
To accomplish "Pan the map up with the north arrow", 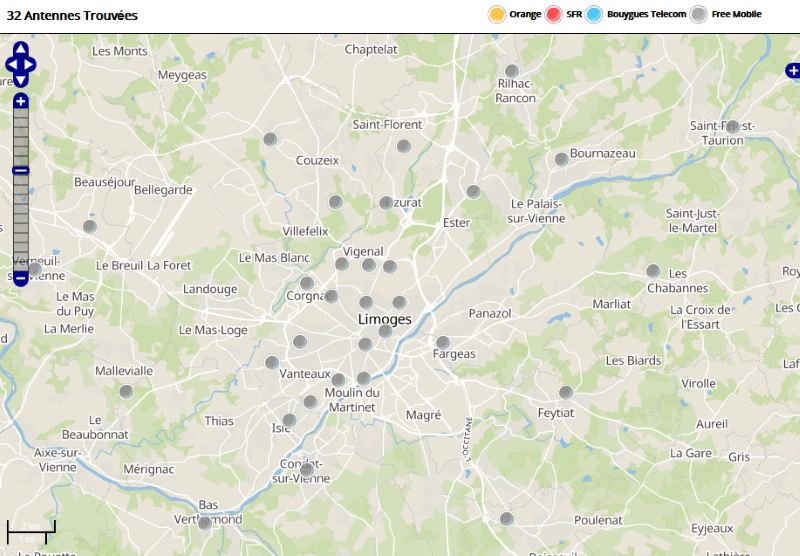I will 20,49.
